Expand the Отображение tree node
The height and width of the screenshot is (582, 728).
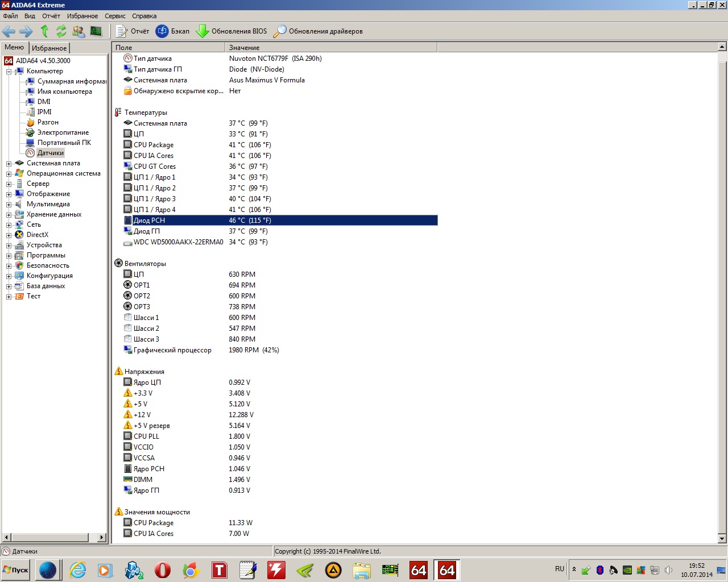click(9, 194)
